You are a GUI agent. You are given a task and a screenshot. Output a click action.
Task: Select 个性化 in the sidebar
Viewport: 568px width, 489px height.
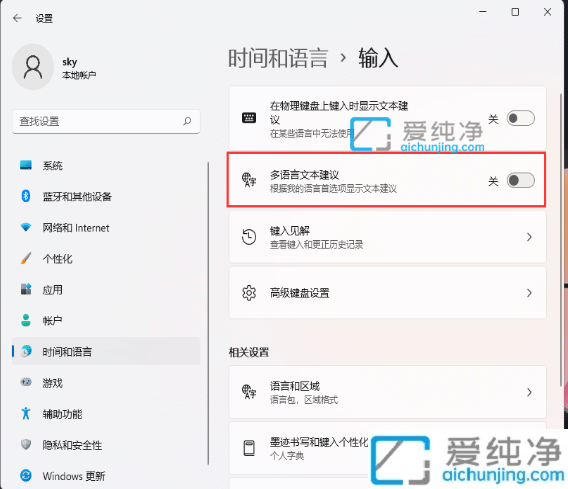(x=106, y=259)
